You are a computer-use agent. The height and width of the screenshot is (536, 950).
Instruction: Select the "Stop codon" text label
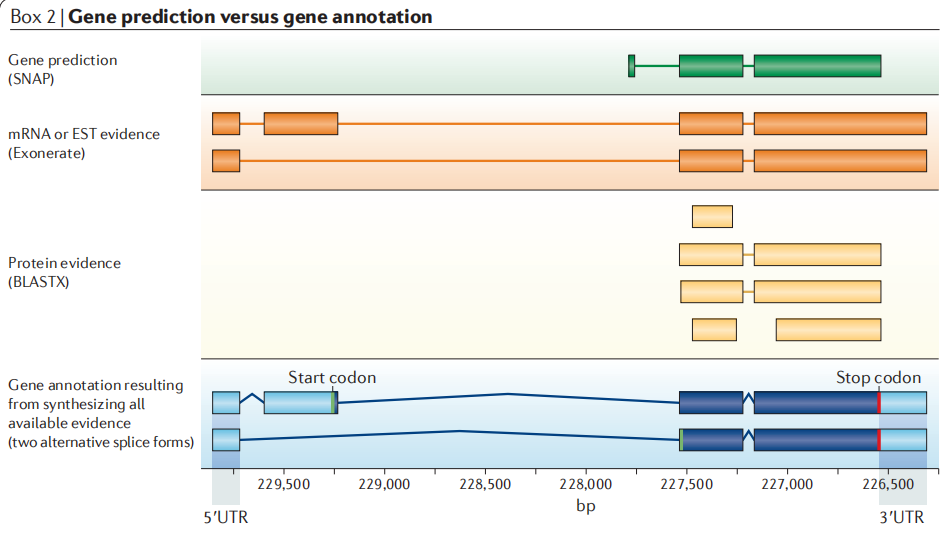(878, 377)
